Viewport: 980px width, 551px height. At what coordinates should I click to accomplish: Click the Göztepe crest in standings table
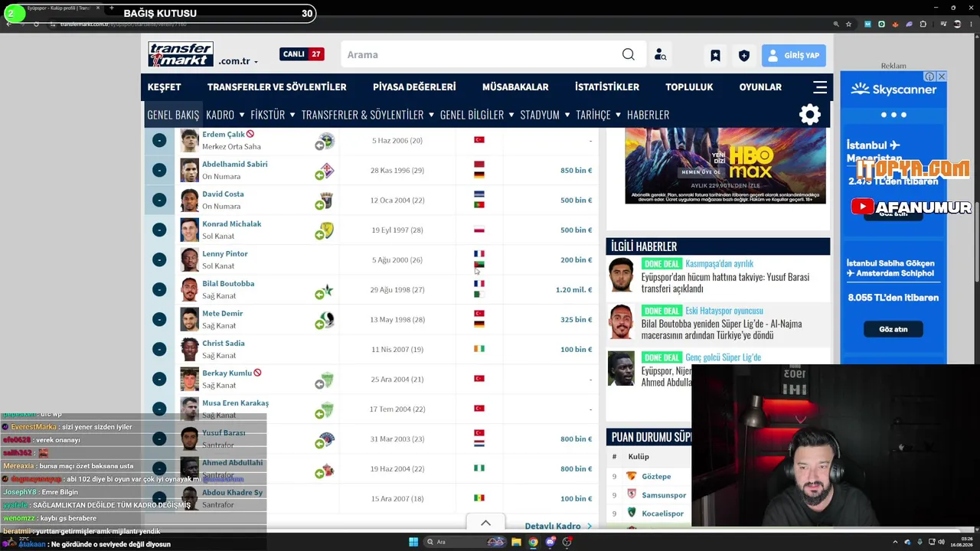click(632, 476)
